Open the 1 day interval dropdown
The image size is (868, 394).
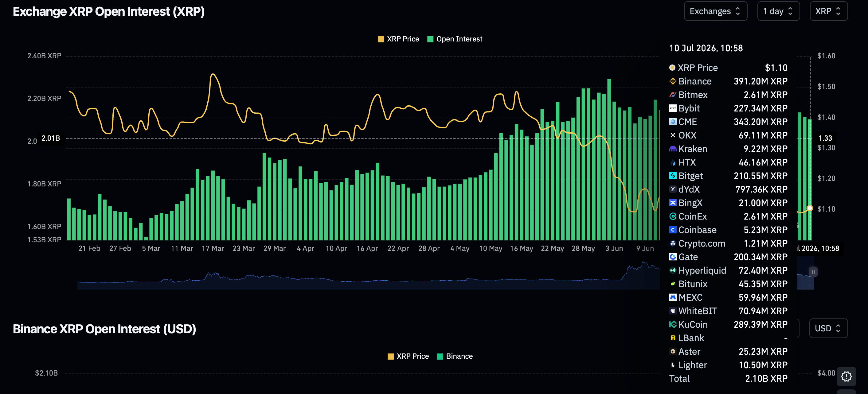(x=778, y=11)
